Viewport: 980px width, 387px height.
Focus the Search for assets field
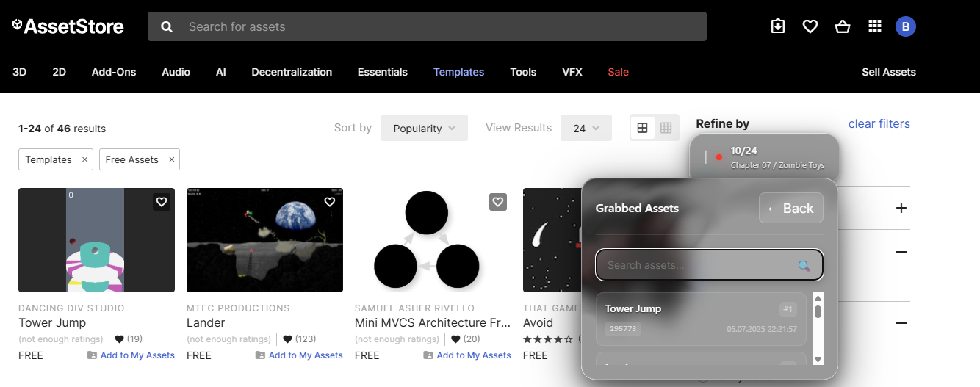pos(427,26)
